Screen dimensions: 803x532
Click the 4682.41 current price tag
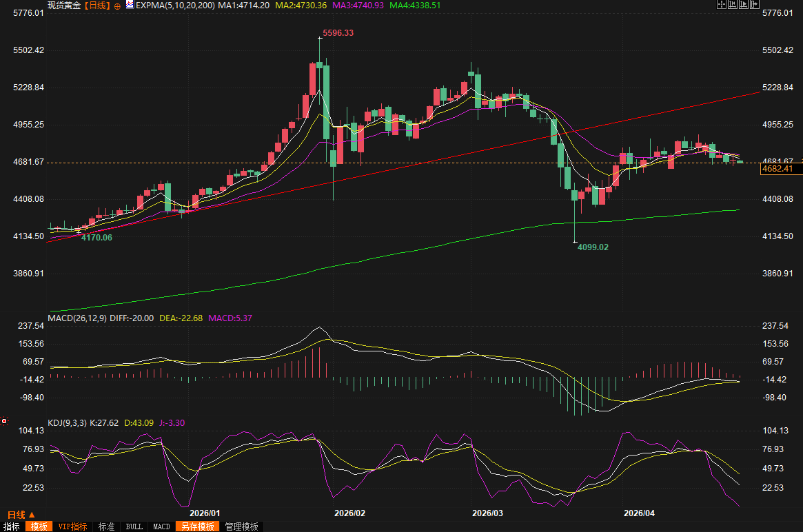tap(782, 168)
